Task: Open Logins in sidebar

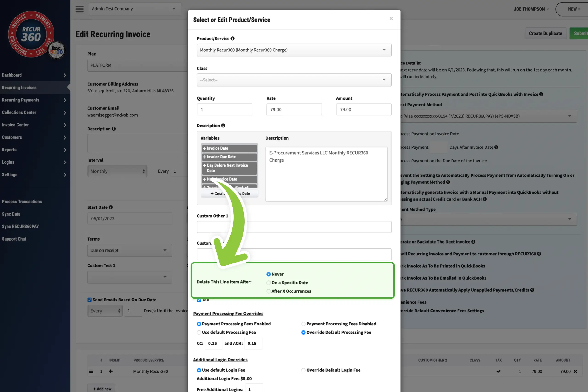Action: tap(8, 162)
